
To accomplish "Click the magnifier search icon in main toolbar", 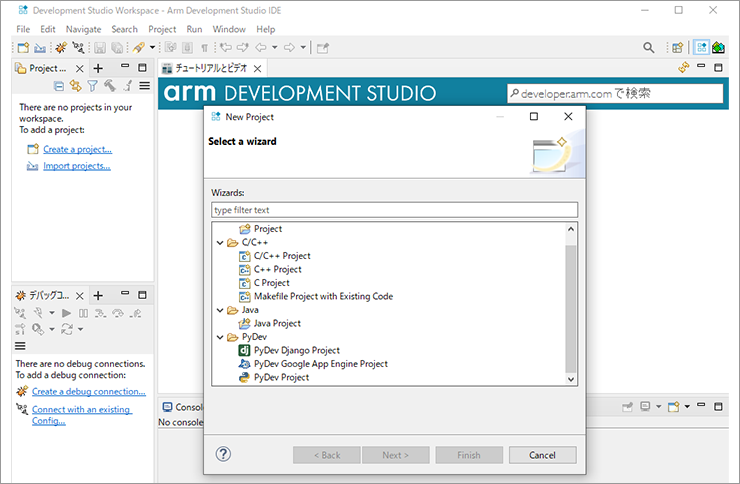I will (649, 48).
